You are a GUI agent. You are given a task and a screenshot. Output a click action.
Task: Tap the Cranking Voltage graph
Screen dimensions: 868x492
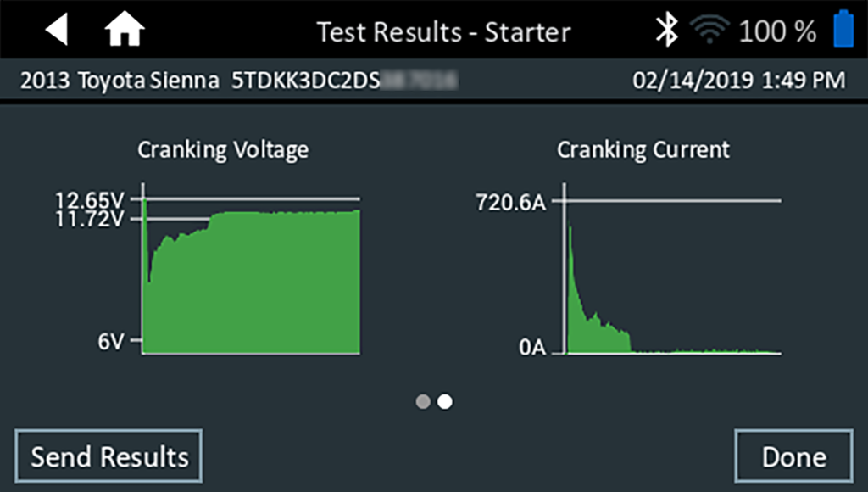[x=252, y=280]
